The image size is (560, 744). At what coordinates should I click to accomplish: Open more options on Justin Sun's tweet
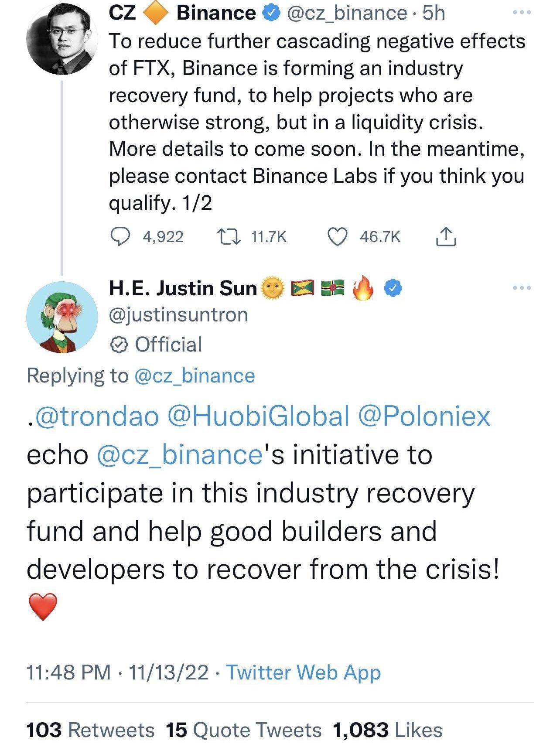tap(522, 288)
